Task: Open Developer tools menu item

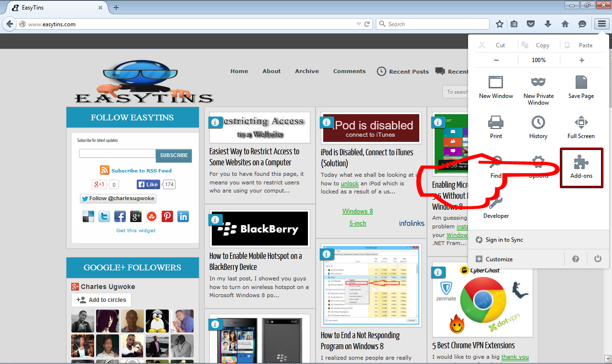Action: (x=496, y=207)
